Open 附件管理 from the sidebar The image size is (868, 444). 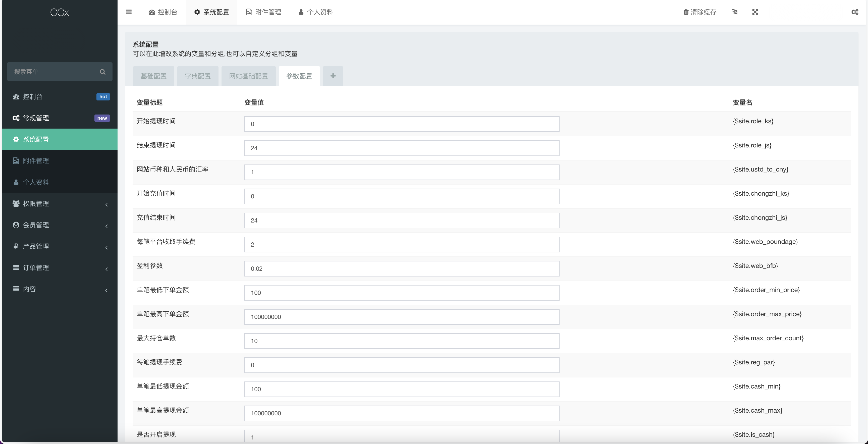35,161
